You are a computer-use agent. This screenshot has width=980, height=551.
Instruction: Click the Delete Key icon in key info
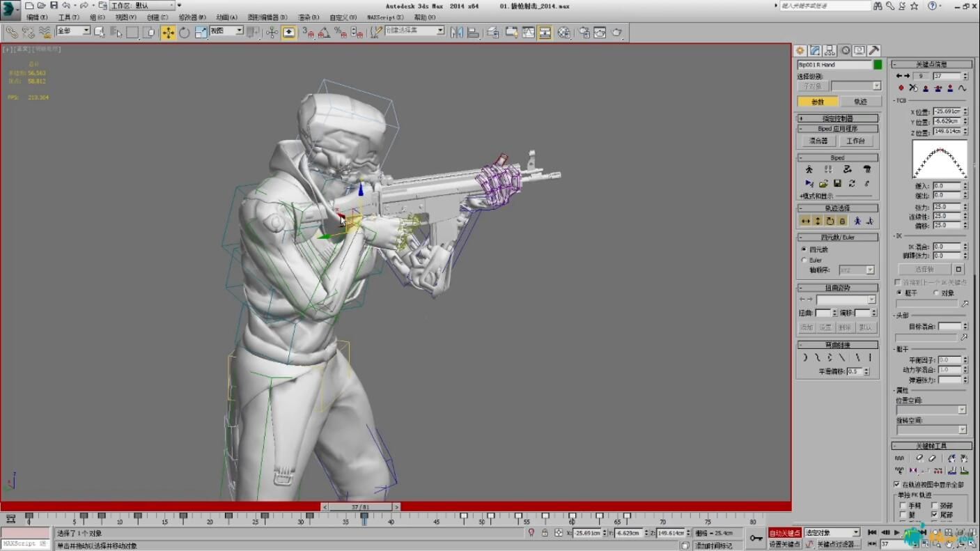click(913, 88)
